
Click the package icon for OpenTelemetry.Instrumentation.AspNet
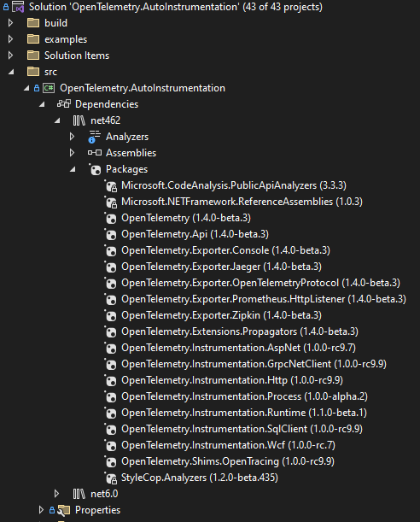(110, 349)
